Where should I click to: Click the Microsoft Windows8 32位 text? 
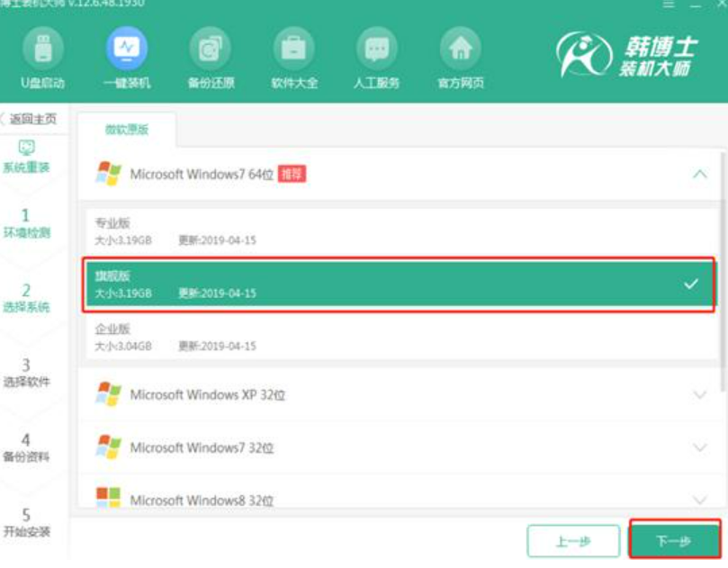(202, 500)
